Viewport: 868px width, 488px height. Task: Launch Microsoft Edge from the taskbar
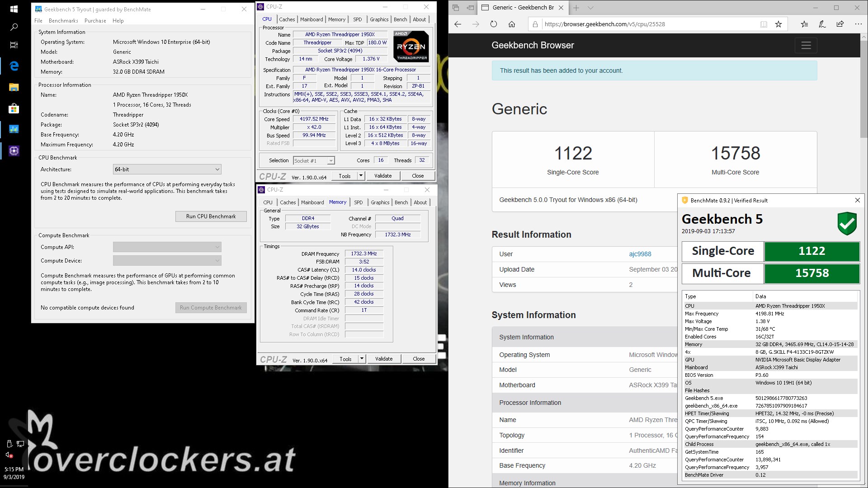14,66
